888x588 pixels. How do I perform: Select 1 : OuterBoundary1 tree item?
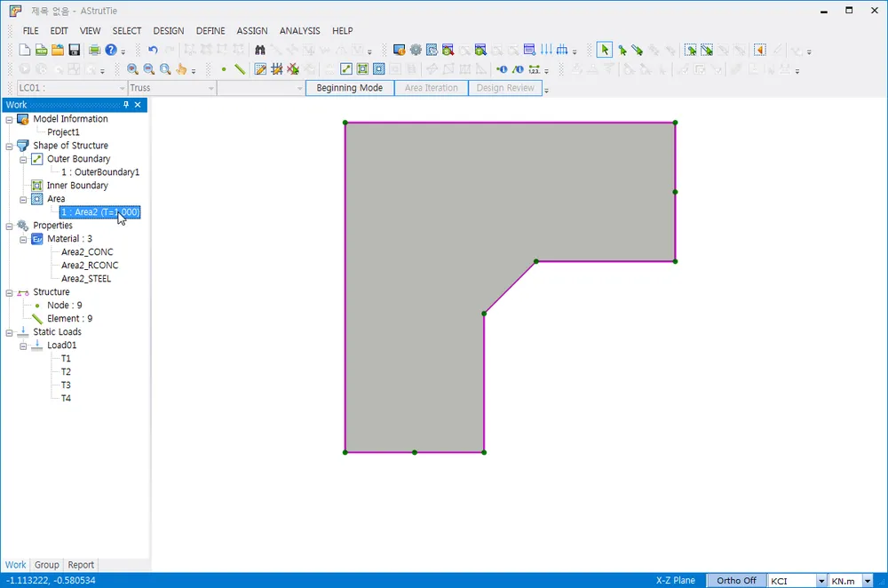click(x=100, y=172)
